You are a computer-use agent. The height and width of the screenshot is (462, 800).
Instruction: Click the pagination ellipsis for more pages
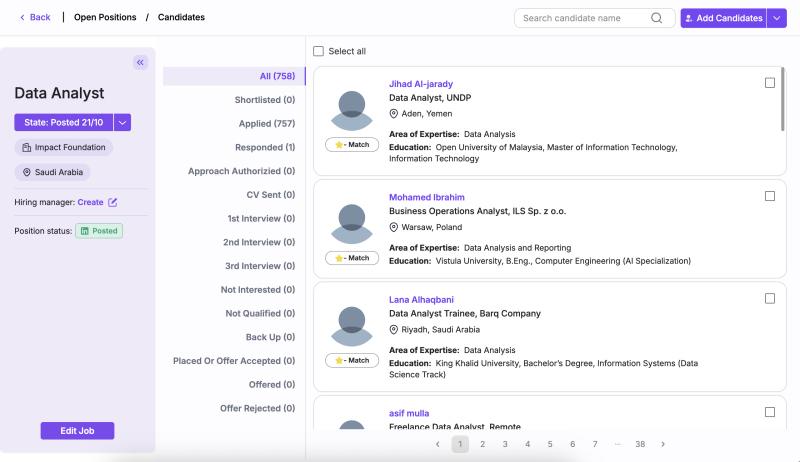pos(617,444)
